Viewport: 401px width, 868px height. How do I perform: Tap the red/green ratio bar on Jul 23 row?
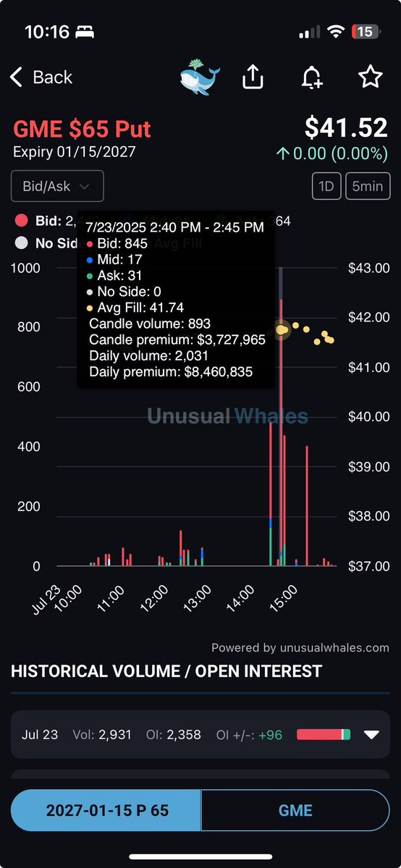coord(324,735)
